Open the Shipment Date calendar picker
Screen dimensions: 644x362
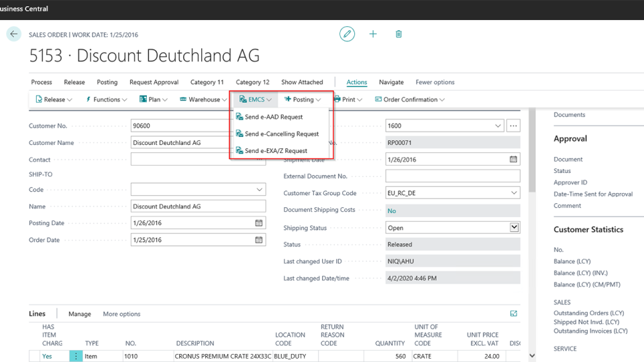pyautogui.click(x=513, y=160)
